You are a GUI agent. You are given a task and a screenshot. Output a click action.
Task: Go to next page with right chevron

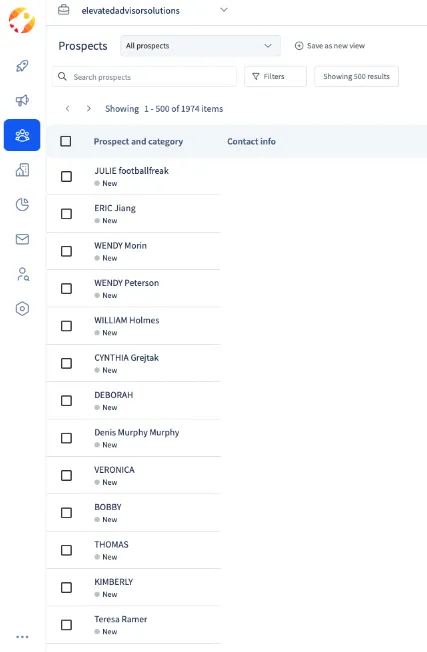point(89,109)
